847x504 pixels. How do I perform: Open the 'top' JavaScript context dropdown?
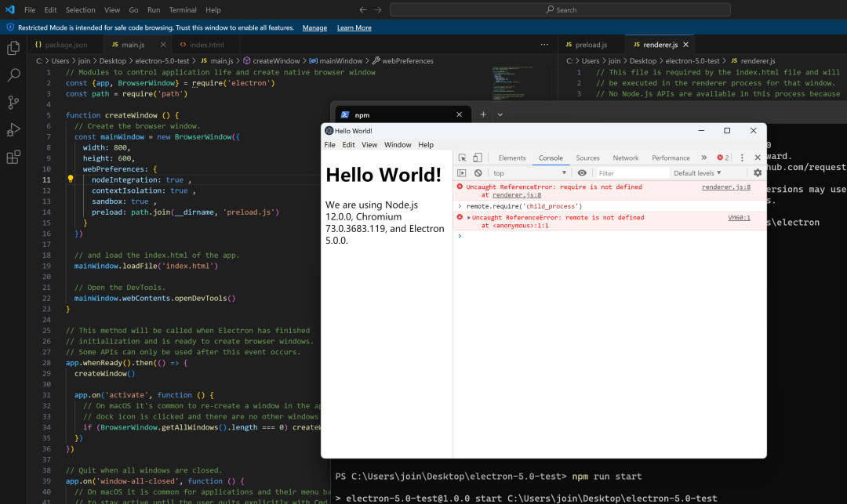coord(527,173)
